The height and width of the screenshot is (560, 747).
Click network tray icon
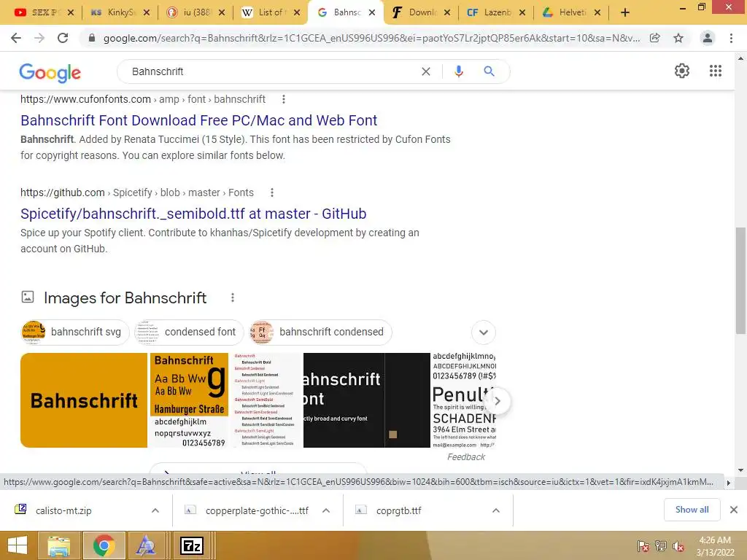tap(661, 546)
